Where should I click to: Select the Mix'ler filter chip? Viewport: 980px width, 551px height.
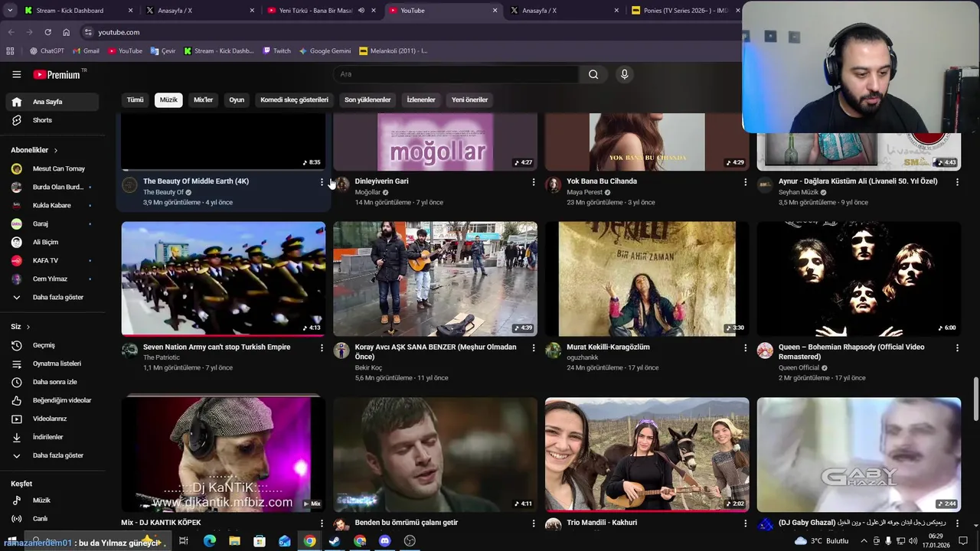(204, 99)
